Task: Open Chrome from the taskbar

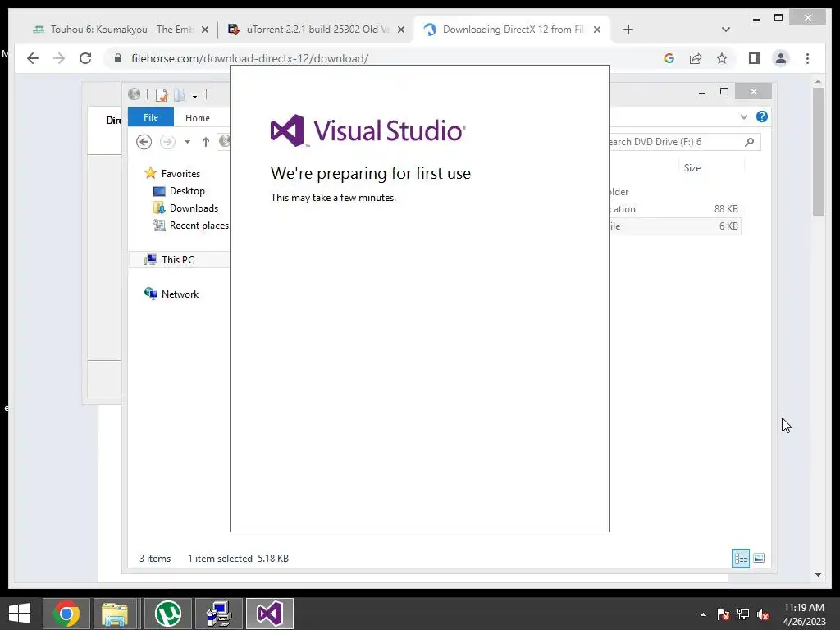Action: tap(66, 614)
